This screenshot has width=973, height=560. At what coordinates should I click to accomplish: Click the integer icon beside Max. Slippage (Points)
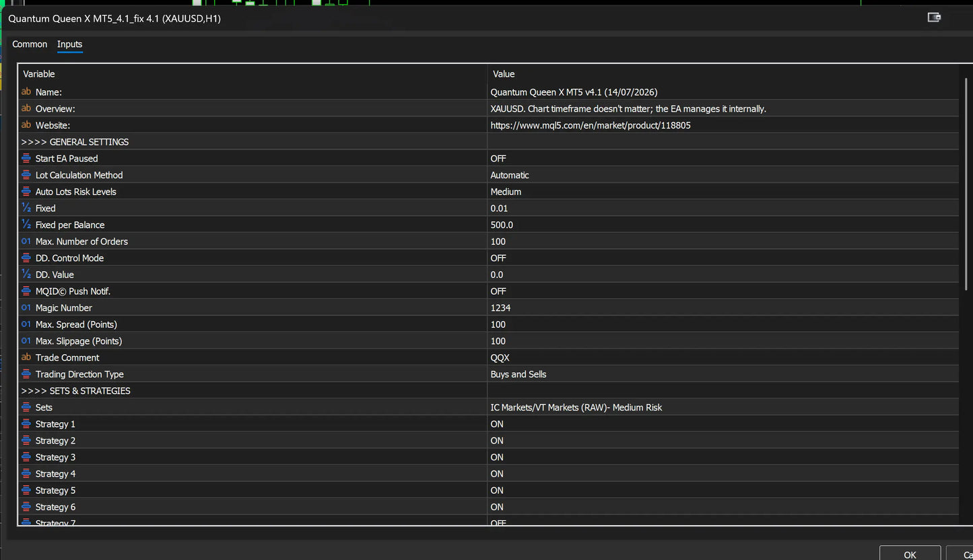tap(26, 341)
